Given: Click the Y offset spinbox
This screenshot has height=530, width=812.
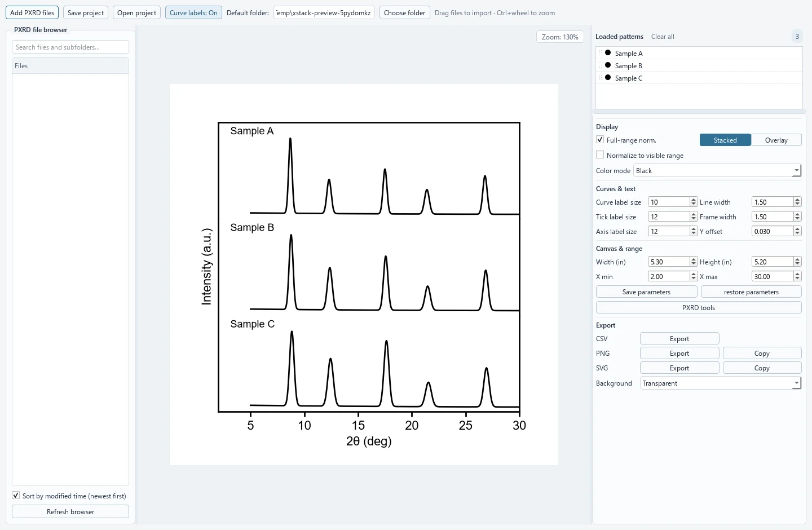Looking at the screenshot, I should point(776,231).
